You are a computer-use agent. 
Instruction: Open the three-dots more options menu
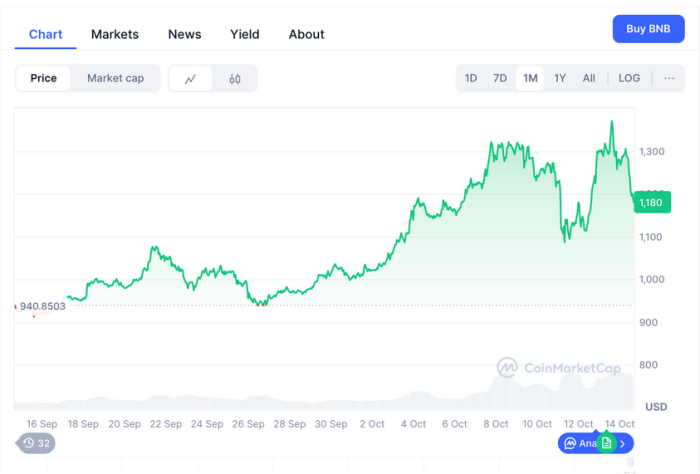pyautogui.click(x=669, y=78)
